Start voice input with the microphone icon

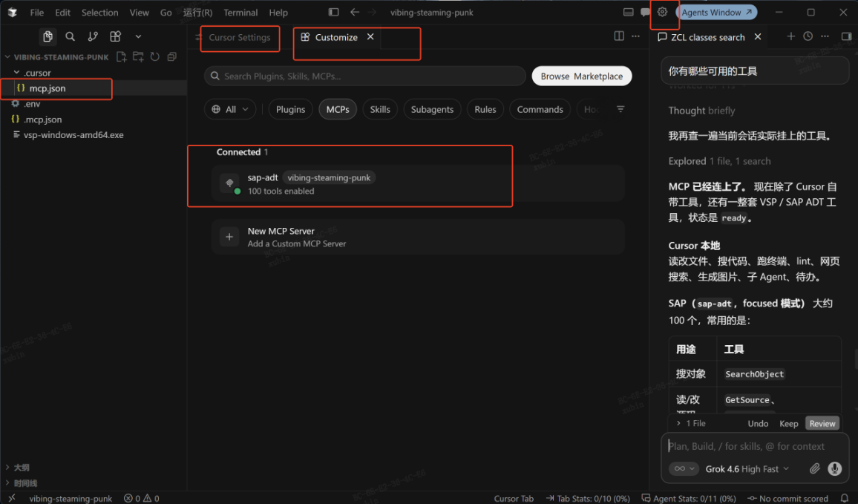click(834, 468)
